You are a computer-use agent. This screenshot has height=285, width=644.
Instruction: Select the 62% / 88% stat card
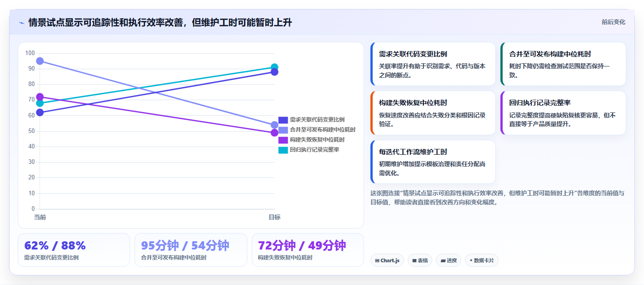pyautogui.click(x=74, y=250)
